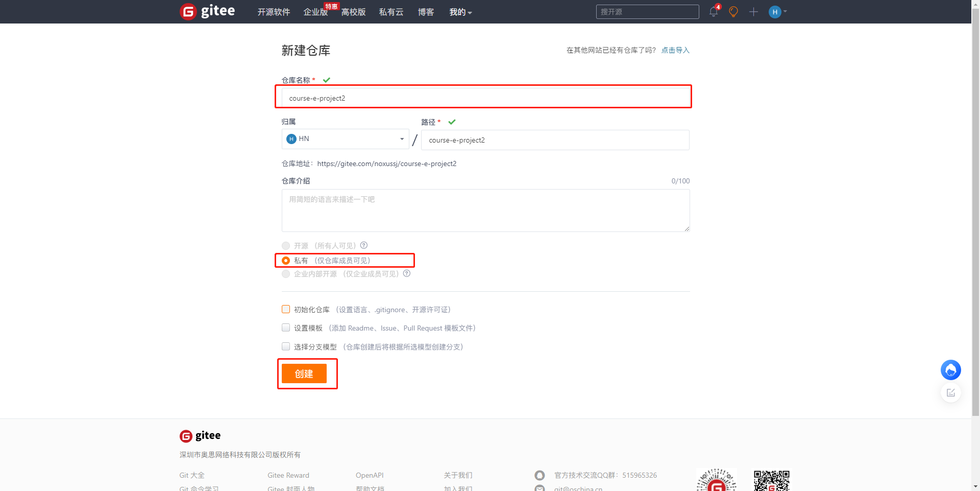The image size is (980, 491).
Task: Select the 私有 radio option
Action: [x=286, y=261]
